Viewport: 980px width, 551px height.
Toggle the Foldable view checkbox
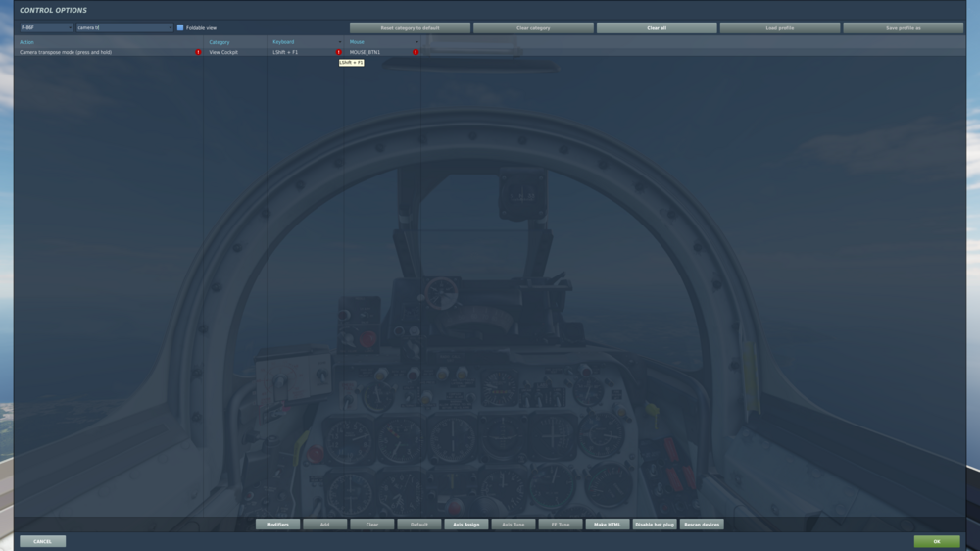click(180, 27)
